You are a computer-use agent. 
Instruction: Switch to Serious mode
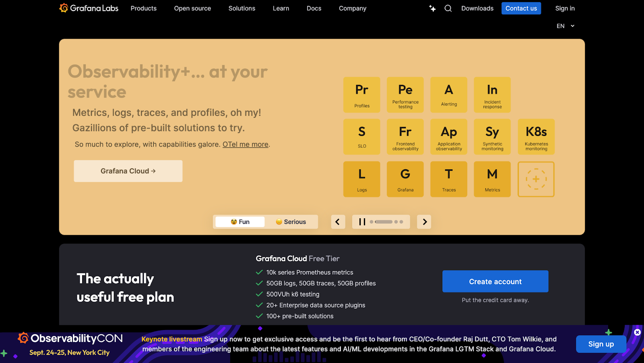coord(291,222)
